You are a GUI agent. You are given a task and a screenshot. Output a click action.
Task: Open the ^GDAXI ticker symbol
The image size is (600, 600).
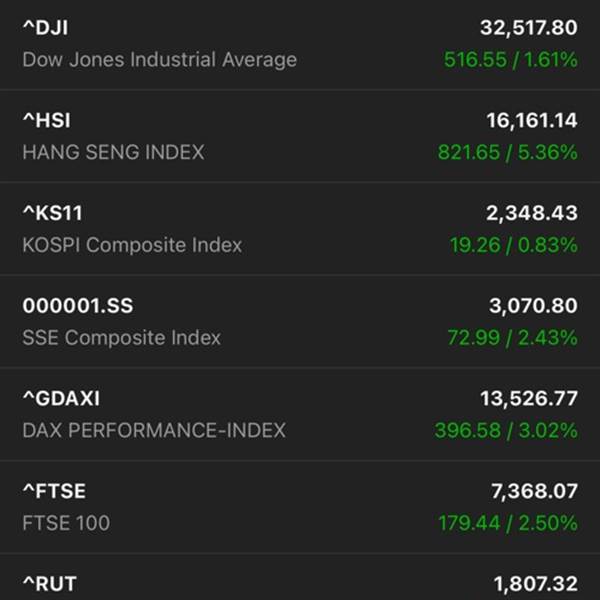[61, 398]
